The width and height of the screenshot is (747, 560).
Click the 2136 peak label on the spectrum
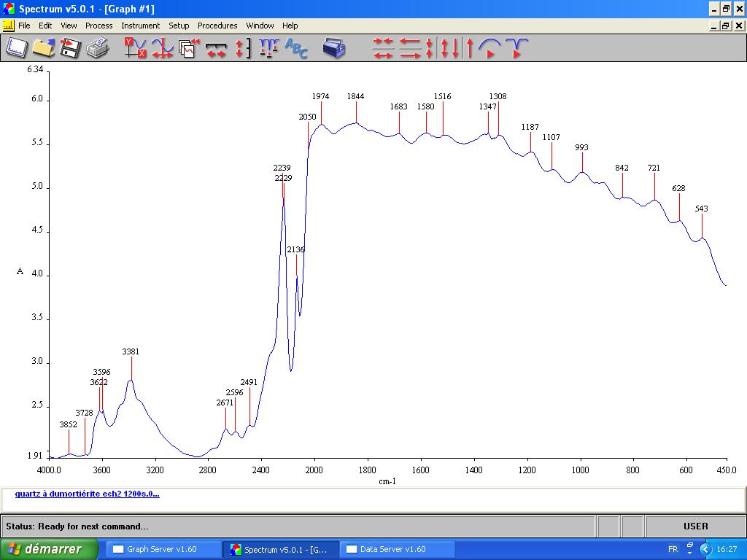pos(295,249)
